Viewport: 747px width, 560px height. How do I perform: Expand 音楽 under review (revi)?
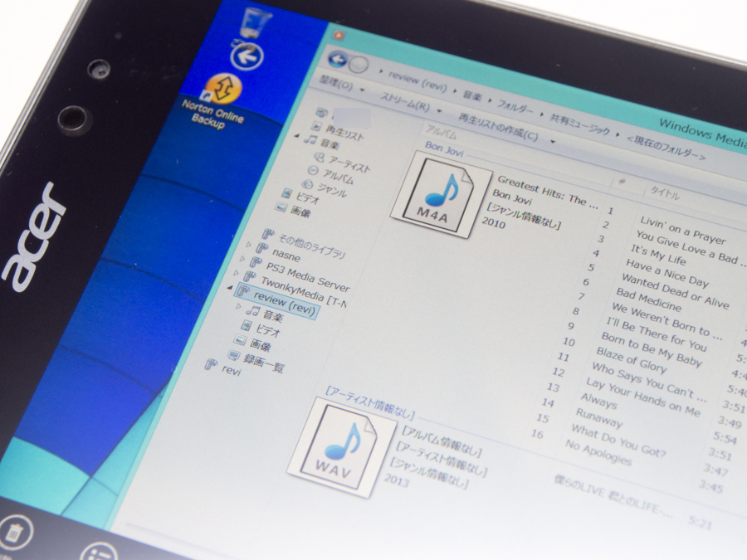pyautogui.click(x=239, y=307)
